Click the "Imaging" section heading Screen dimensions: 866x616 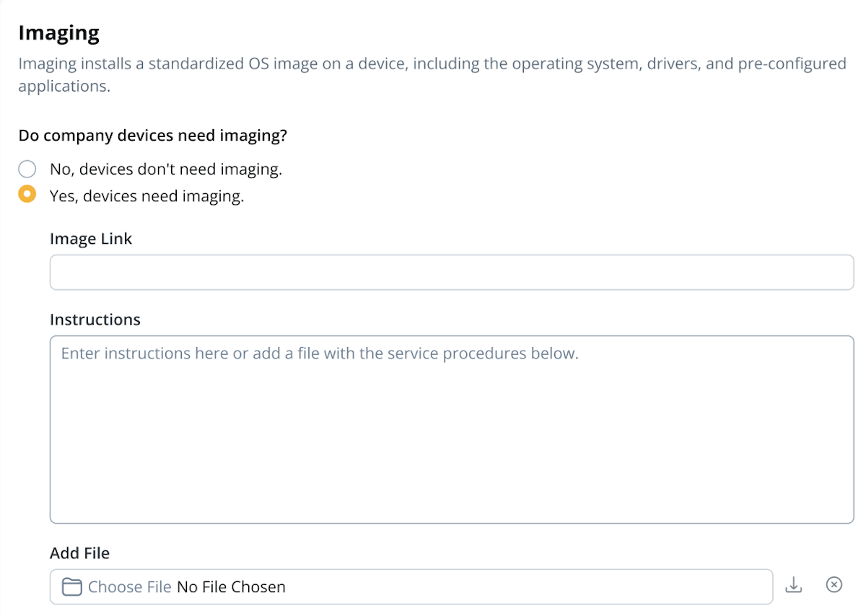pyautogui.click(x=58, y=32)
